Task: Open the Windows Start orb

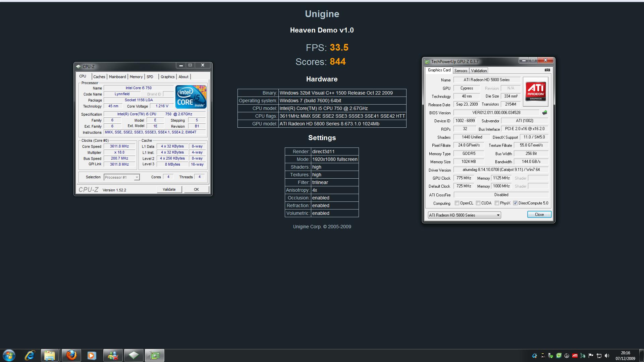Action: tap(9, 355)
